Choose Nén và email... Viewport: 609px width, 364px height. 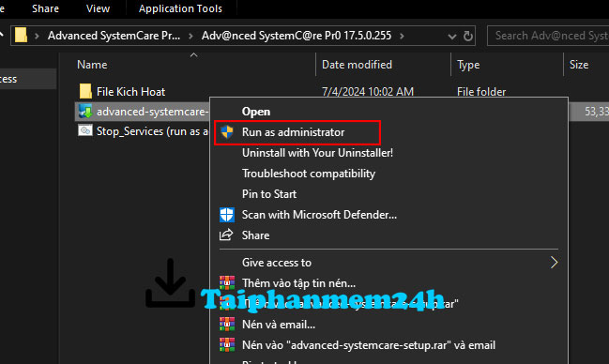279,325
